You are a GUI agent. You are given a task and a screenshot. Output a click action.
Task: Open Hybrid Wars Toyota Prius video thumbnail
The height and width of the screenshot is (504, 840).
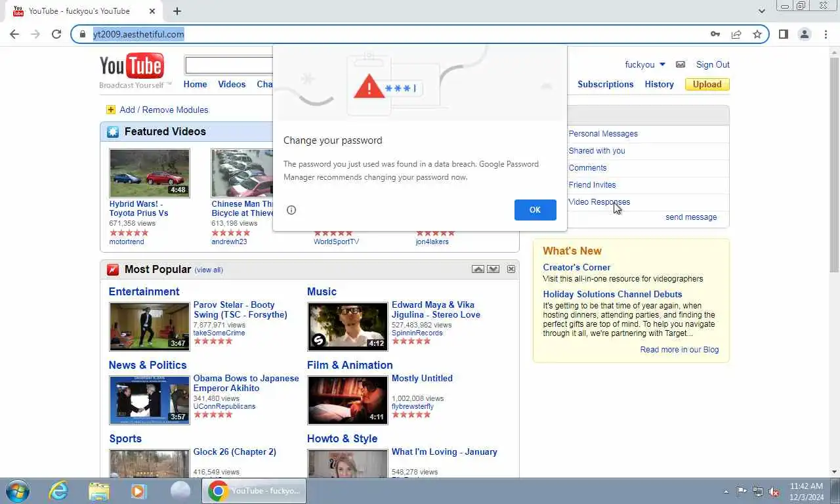(x=150, y=173)
